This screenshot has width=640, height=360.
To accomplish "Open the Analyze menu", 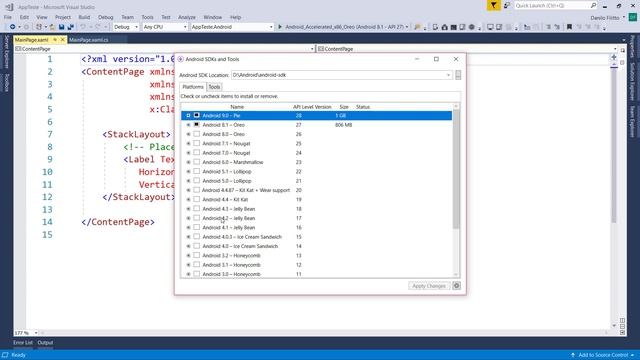I will pyautogui.click(x=187, y=17).
